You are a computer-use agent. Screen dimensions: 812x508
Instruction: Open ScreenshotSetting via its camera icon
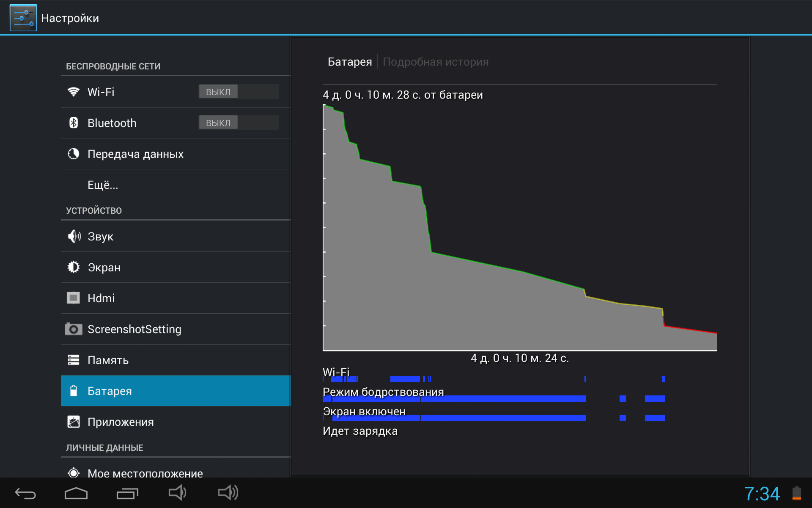point(74,329)
